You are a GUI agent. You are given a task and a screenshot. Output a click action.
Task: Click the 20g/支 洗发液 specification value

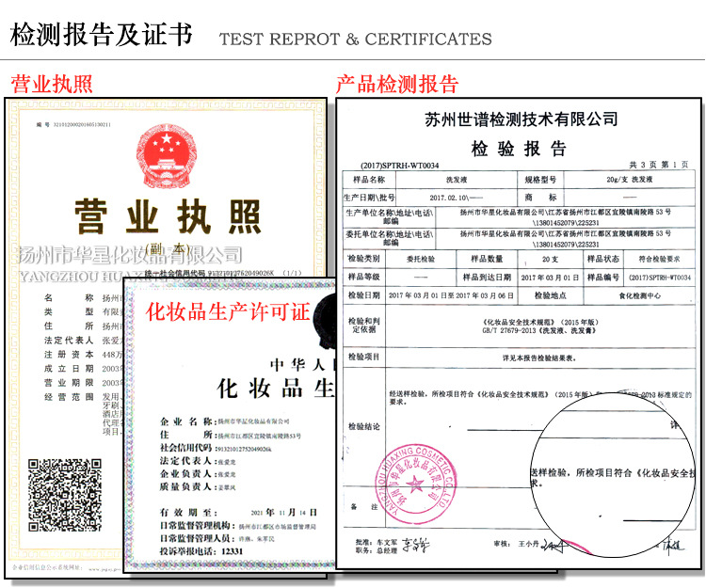pos(629,180)
